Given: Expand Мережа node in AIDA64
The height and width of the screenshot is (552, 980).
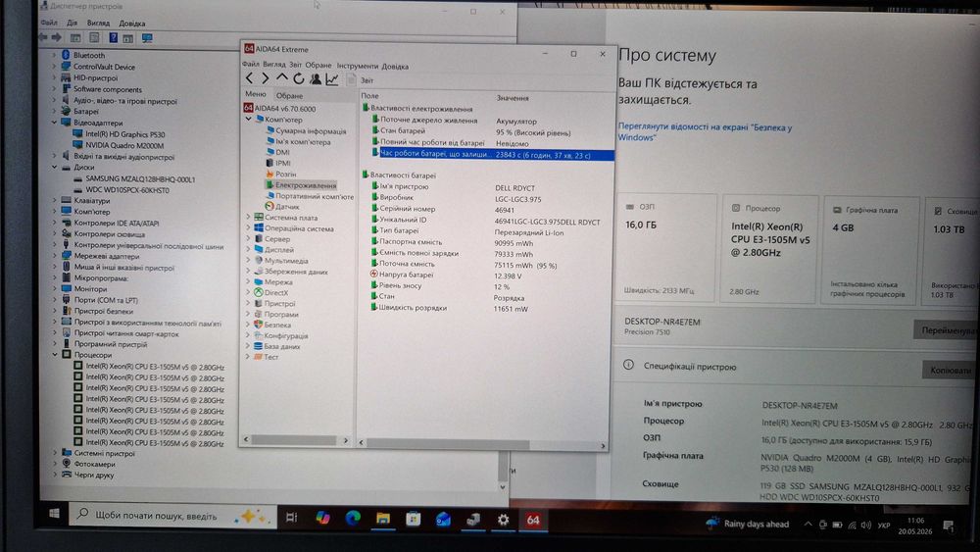Looking at the screenshot, I should (248, 282).
